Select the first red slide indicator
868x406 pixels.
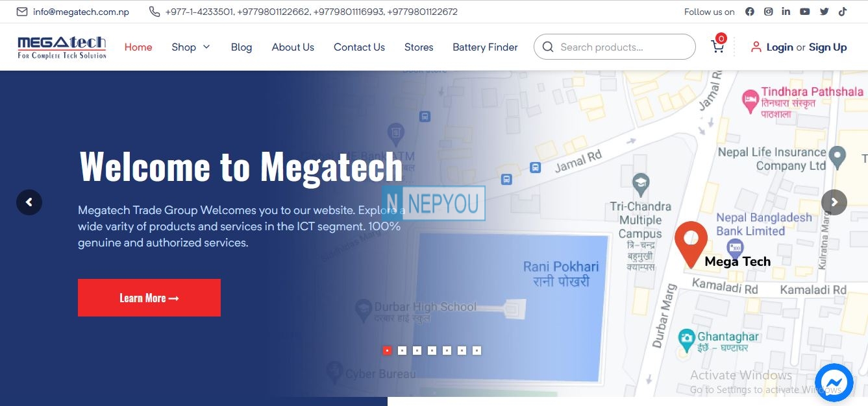click(x=387, y=350)
